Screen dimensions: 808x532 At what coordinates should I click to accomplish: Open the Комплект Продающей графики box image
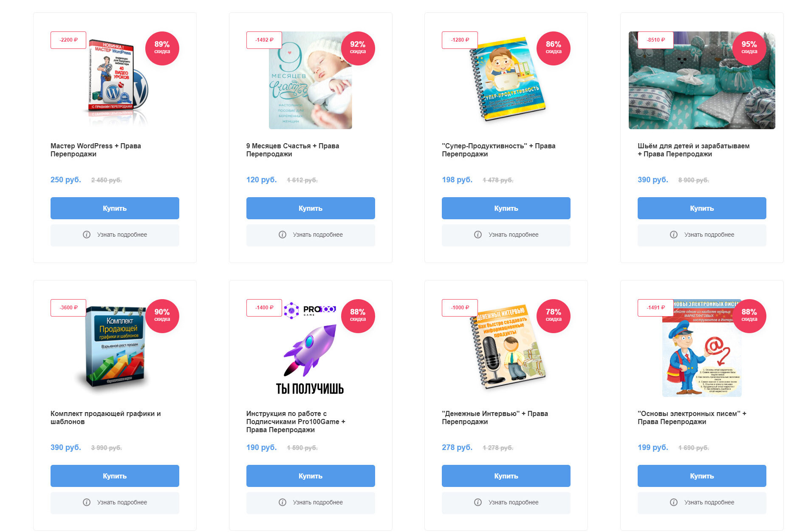(x=115, y=348)
